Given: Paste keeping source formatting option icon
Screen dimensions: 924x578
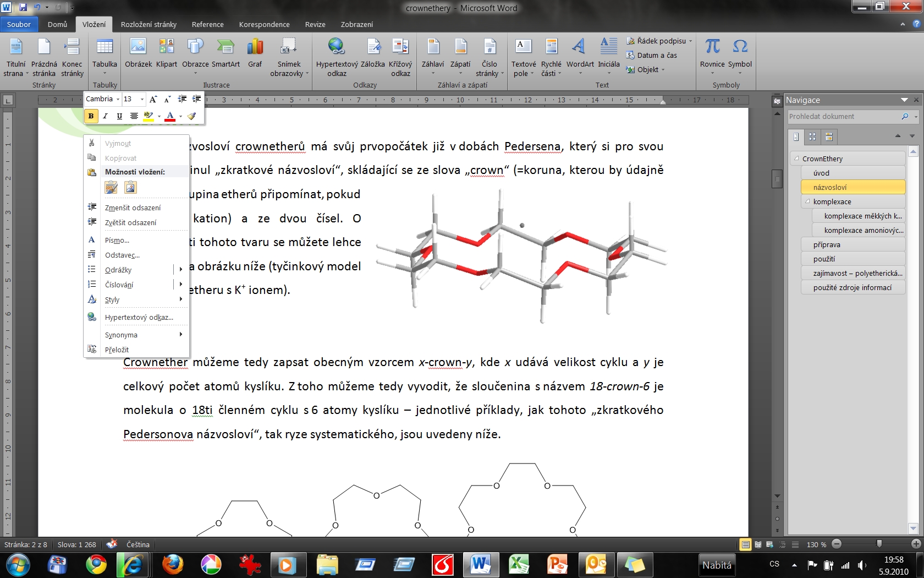Looking at the screenshot, I should pos(111,188).
